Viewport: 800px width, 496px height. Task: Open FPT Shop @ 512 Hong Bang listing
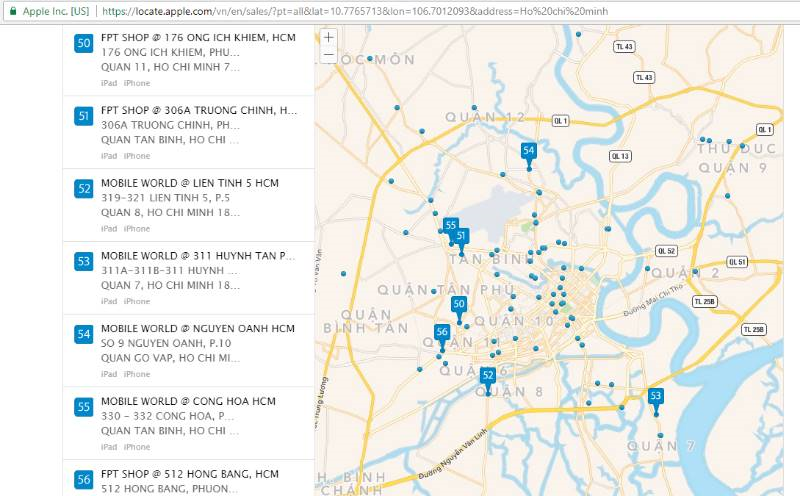(189, 473)
